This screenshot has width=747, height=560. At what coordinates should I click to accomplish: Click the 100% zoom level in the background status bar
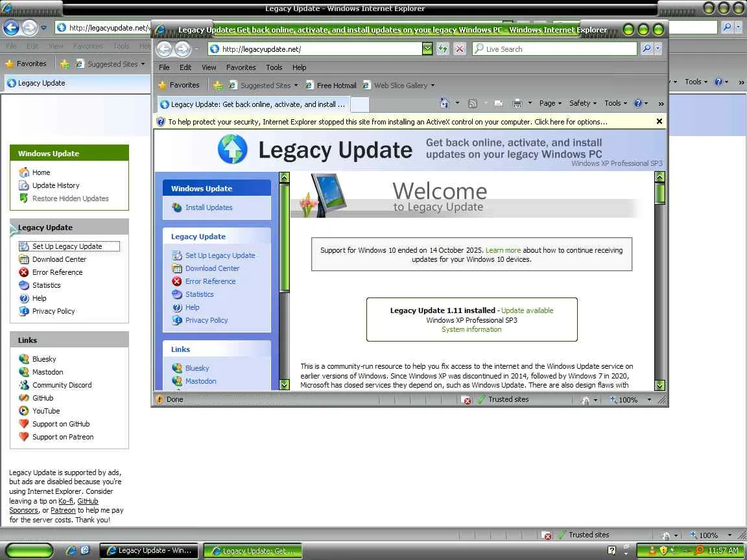pyautogui.click(x=708, y=535)
